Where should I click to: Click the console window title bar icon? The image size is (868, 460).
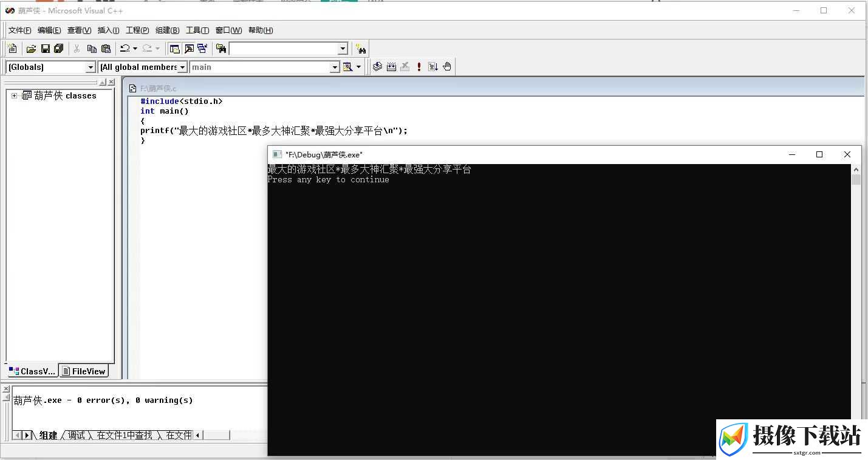coord(277,154)
